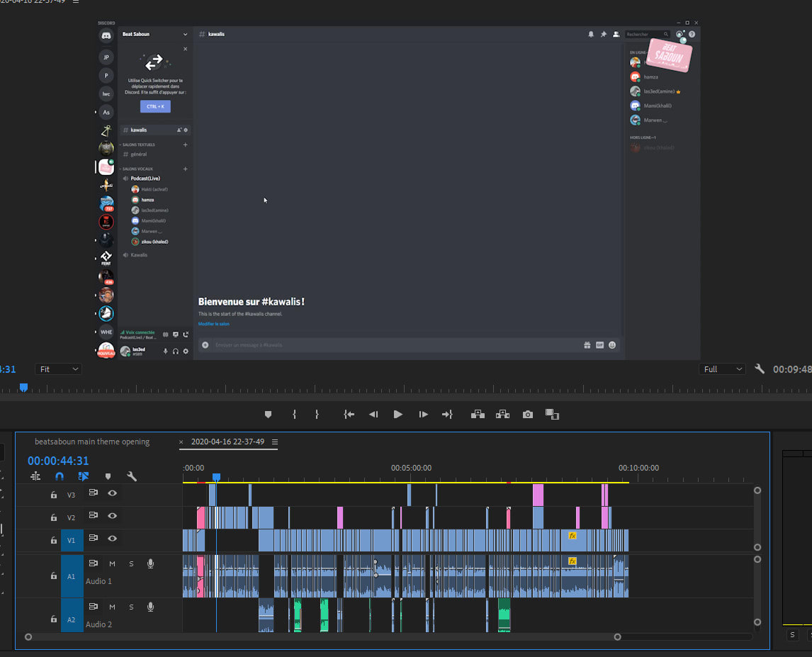This screenshot has height=657, width=812.
Task: Click the Lift button in monitor controls
Action: [x=478, y=415]
